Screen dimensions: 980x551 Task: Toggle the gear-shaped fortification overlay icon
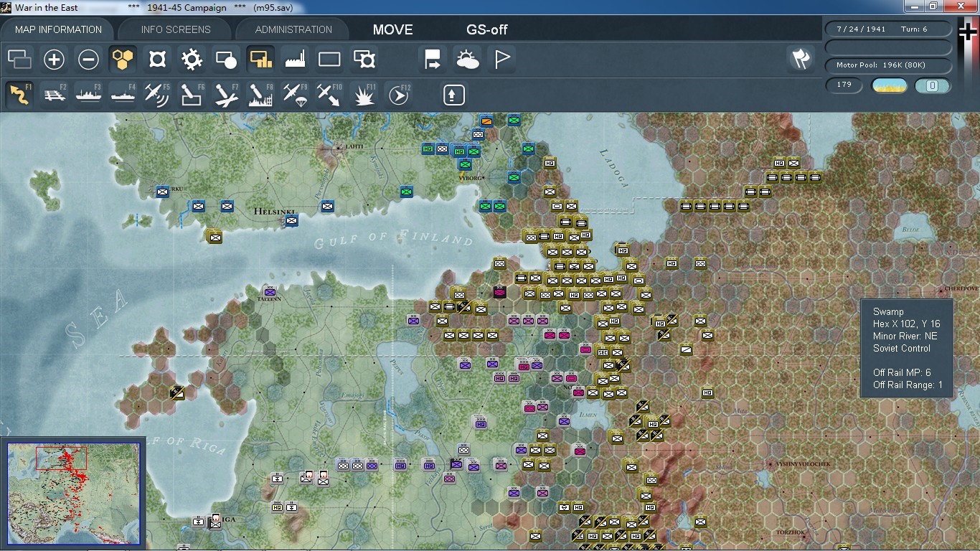(x=192, y=60)
